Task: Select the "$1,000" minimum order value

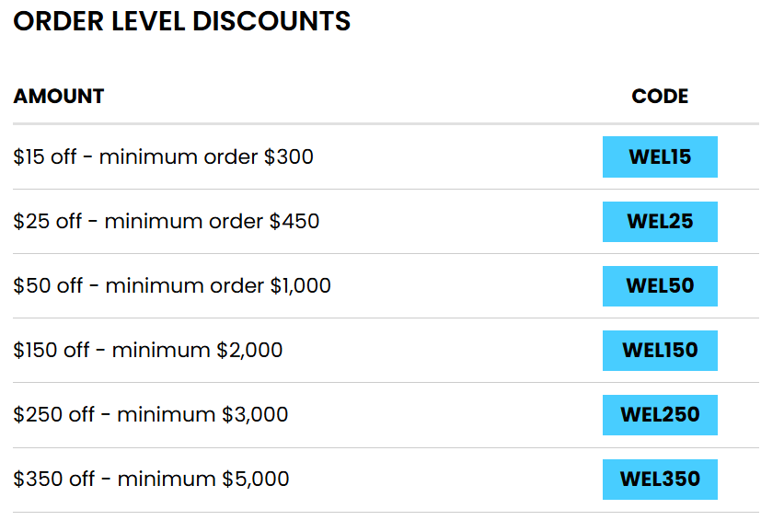Action: (x=300, y=286)
